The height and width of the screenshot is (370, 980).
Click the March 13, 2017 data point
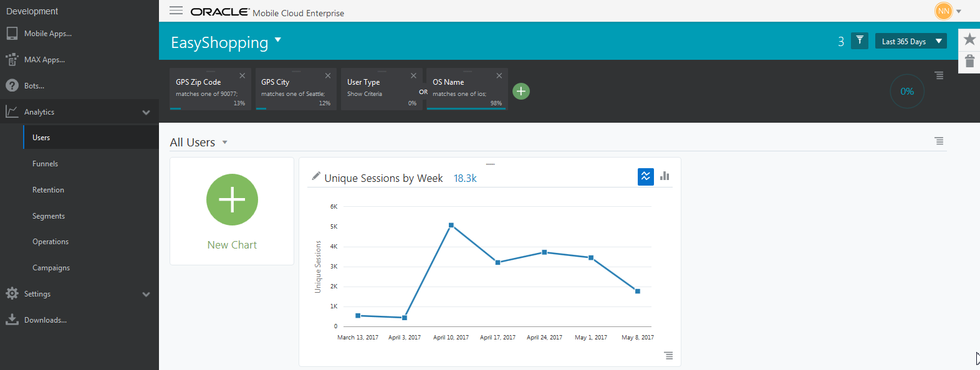coord(358,316)
